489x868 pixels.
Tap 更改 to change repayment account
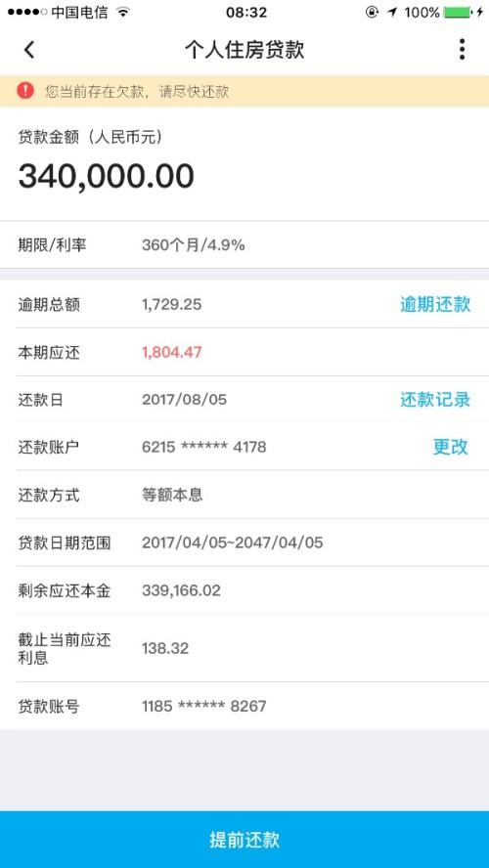[451, 446]
